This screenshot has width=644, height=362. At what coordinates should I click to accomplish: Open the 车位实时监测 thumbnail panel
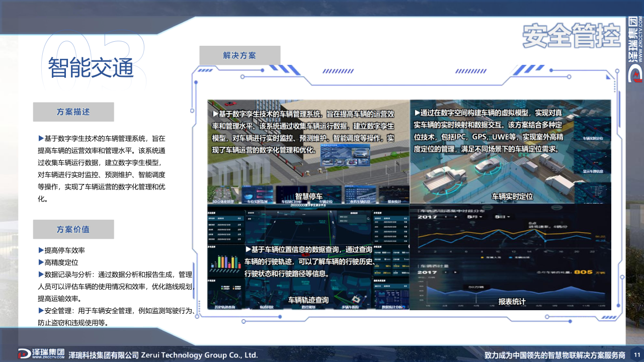tap(257, 195)
